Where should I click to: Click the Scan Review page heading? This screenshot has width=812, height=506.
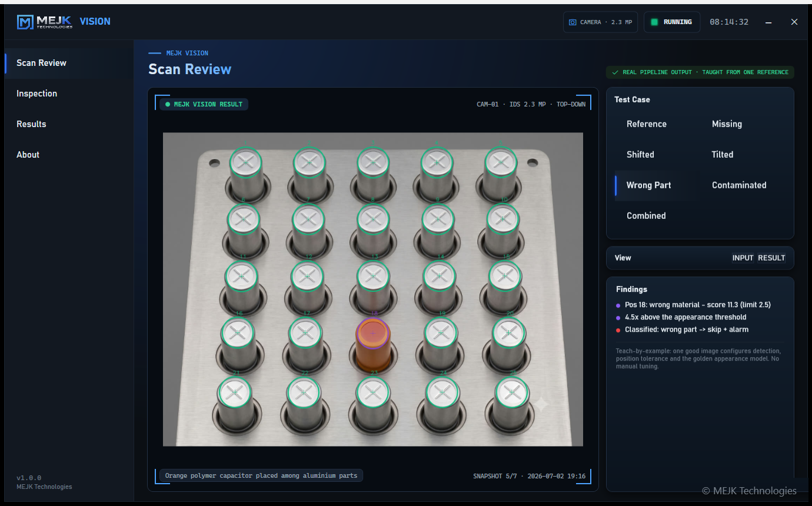pyautogui.click(x=189, y=69)
